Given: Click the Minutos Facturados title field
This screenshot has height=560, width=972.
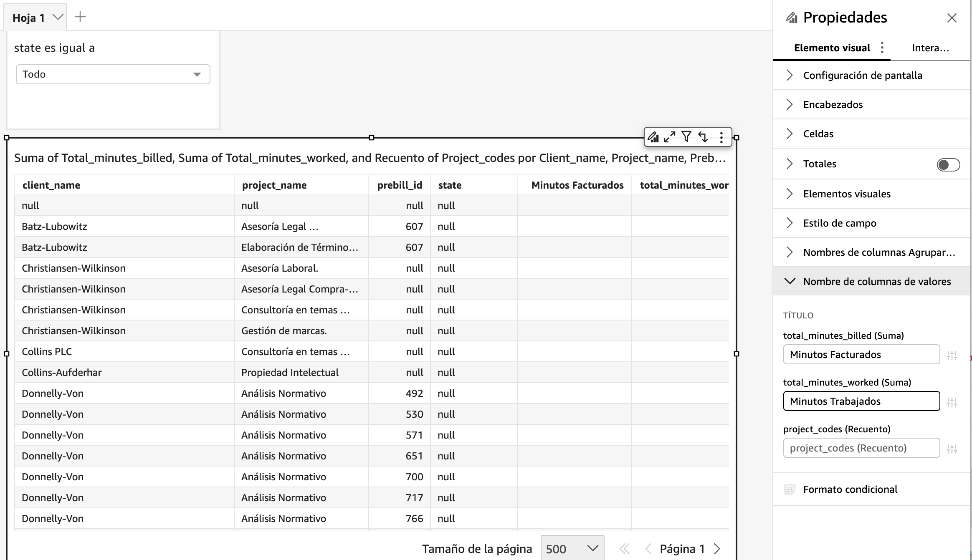Looking at the screenshot, I should tap(861, 354).
